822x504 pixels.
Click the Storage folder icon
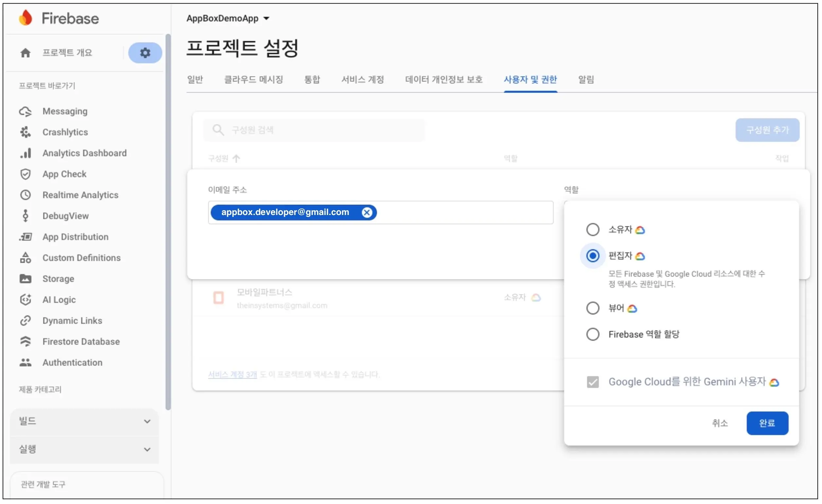25,279
